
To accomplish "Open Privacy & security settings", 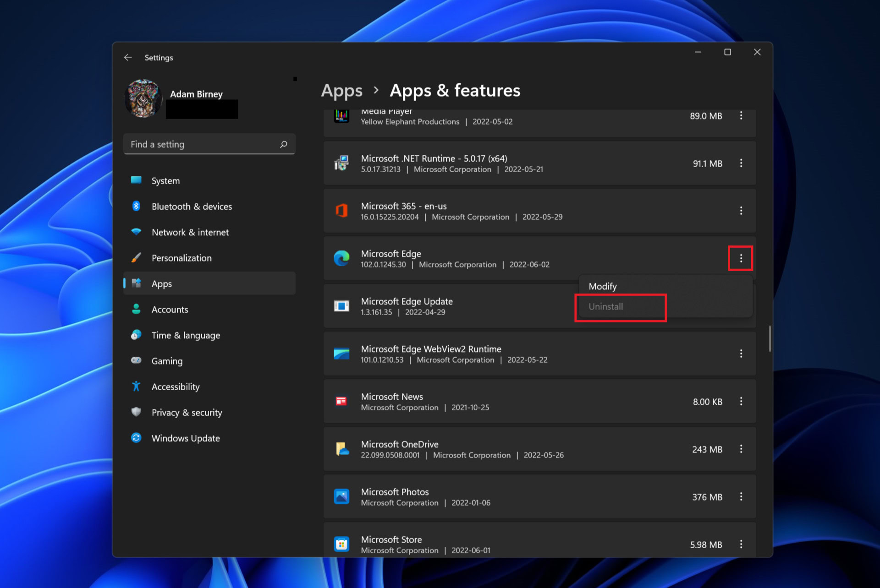I will 209,412.
